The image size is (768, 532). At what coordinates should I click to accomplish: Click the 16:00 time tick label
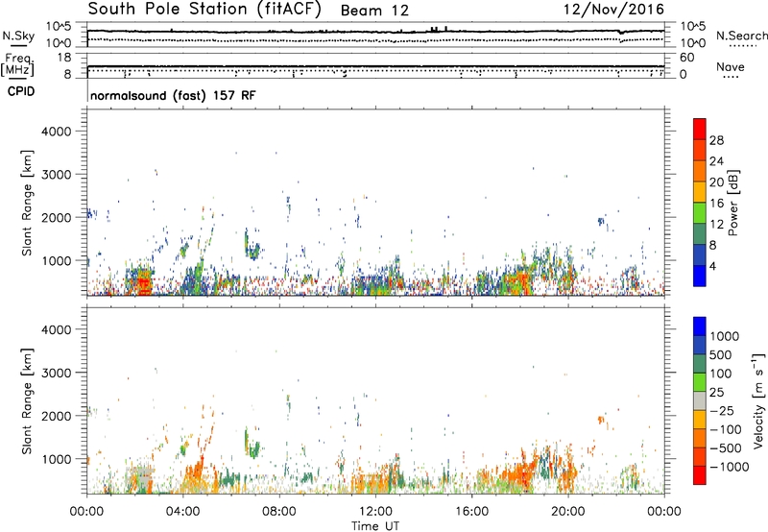(x=471, y=512)
